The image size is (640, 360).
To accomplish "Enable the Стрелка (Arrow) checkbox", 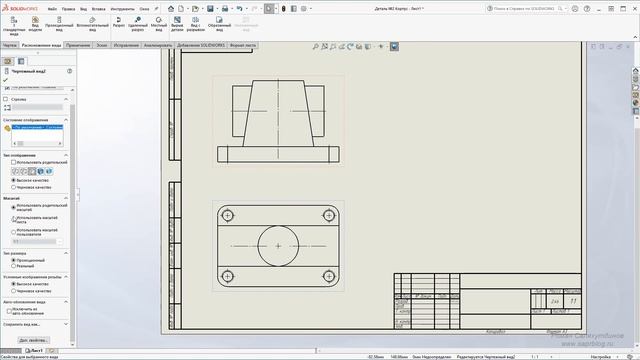I will (6, 99).
